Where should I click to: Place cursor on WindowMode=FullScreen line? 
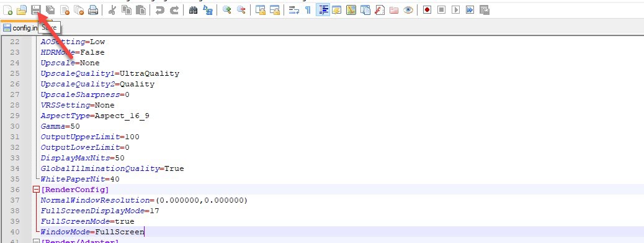click(x=92, y=232)
